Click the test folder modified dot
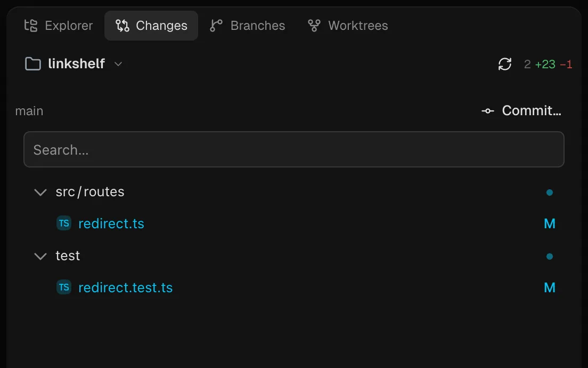The image size is (588, 368). click(x=549, y=257)
